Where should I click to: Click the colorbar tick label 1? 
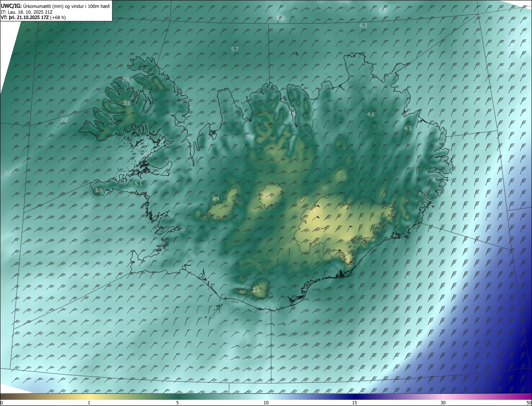click(89, 403)
